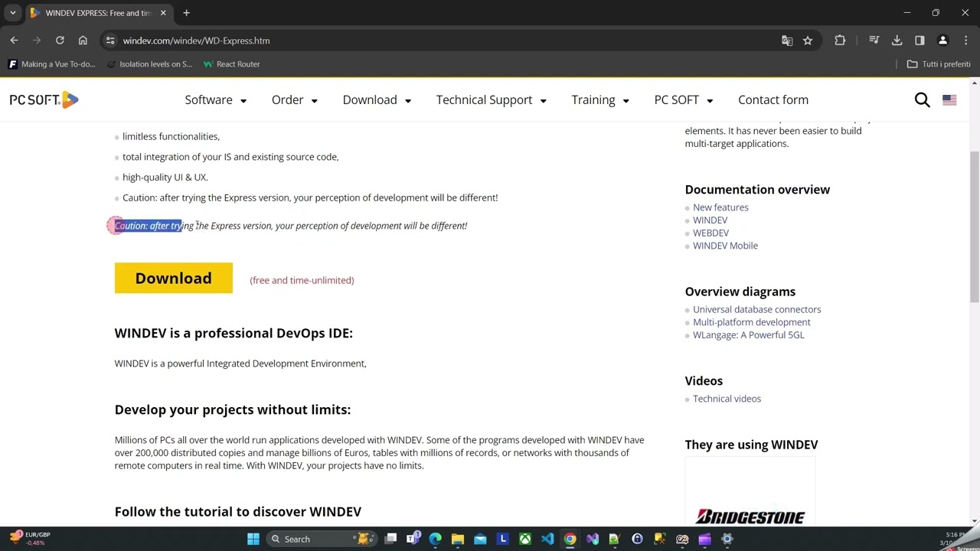The height and width of the screenshot is (551, 980).
Task: Open the Technical videos link
Action: coord(727,399)
